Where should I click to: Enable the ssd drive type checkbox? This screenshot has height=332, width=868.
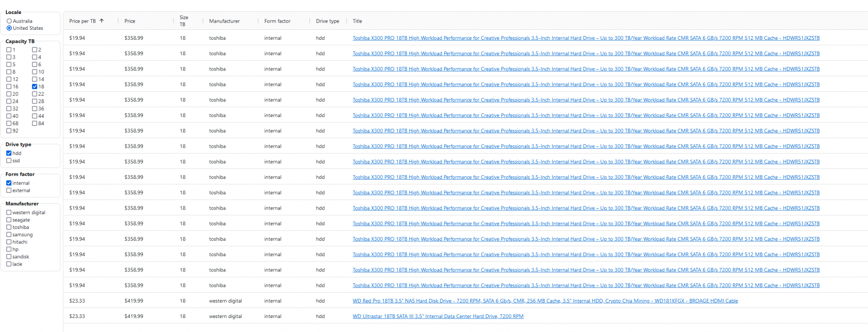[9, 160]
